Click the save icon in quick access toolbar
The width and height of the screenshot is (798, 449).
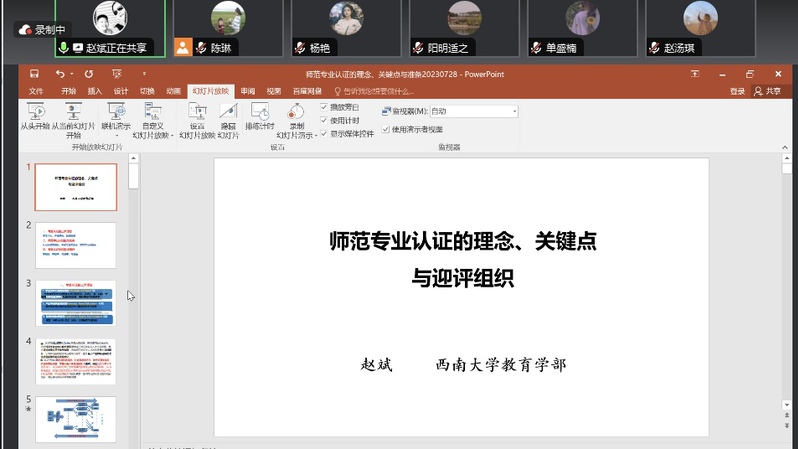pos(34,74)
